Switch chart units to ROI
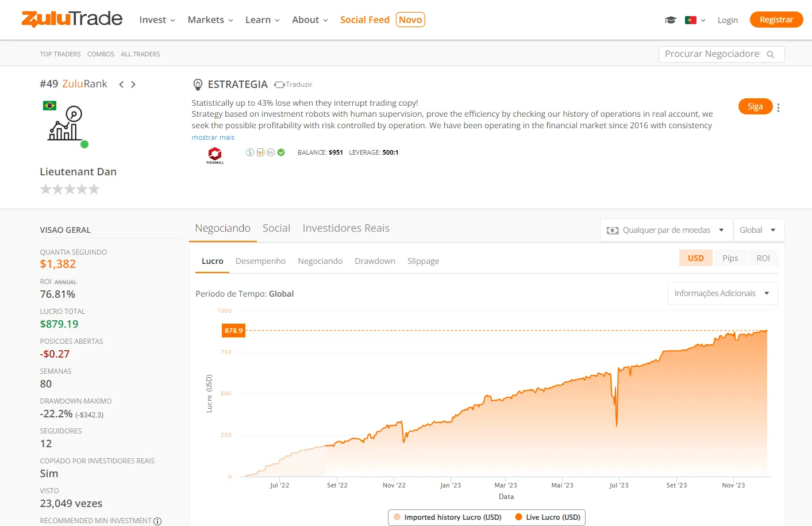 [763, 258]
